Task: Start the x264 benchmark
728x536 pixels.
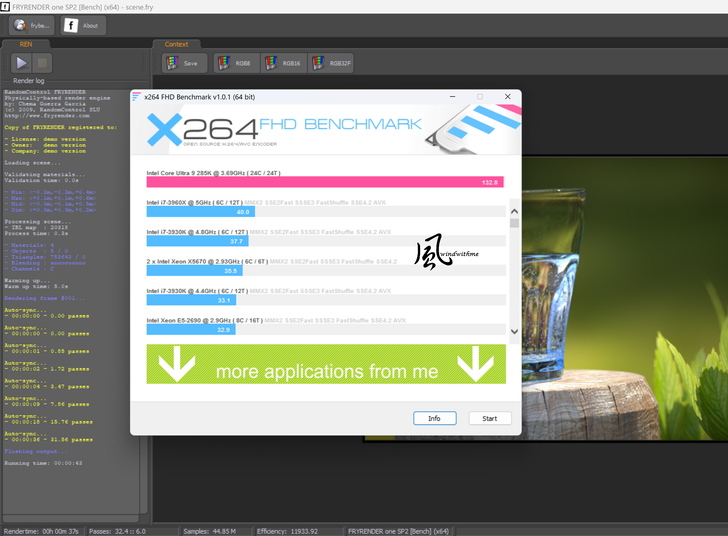Action: (x=490, y=418)
